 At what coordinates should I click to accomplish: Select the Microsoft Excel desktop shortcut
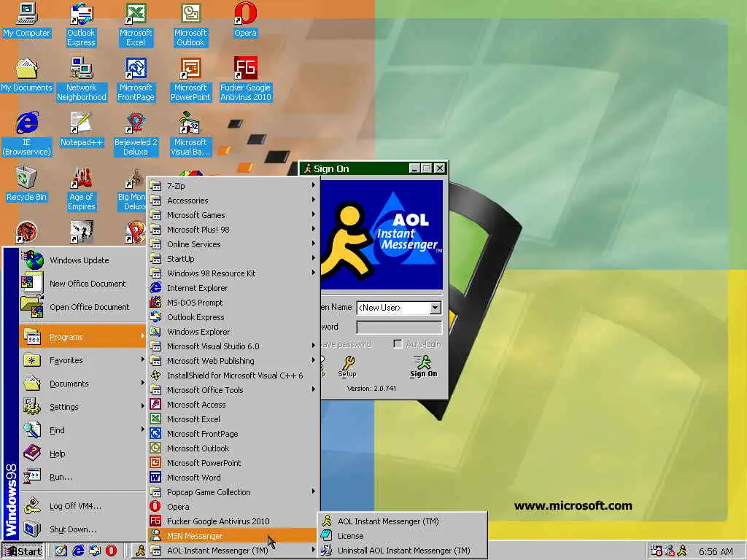tap(136, 25)
